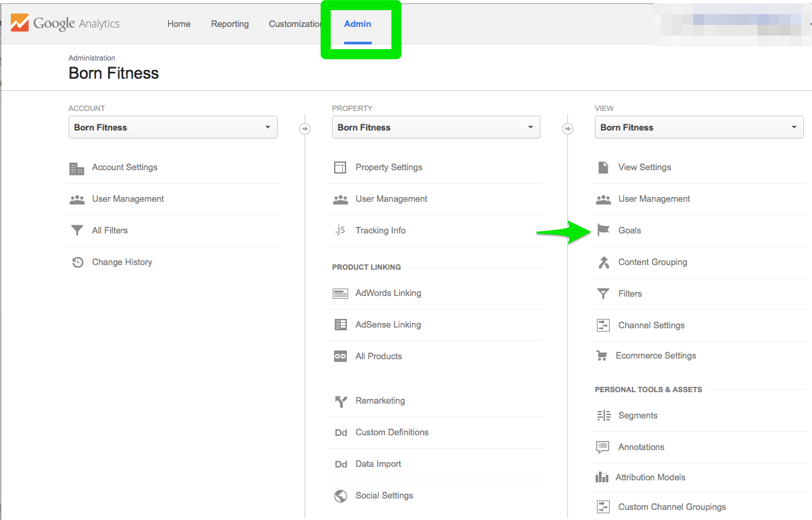The image size is (812, 520).
Task: Click the Segments icon
Action: coord(604,416)
